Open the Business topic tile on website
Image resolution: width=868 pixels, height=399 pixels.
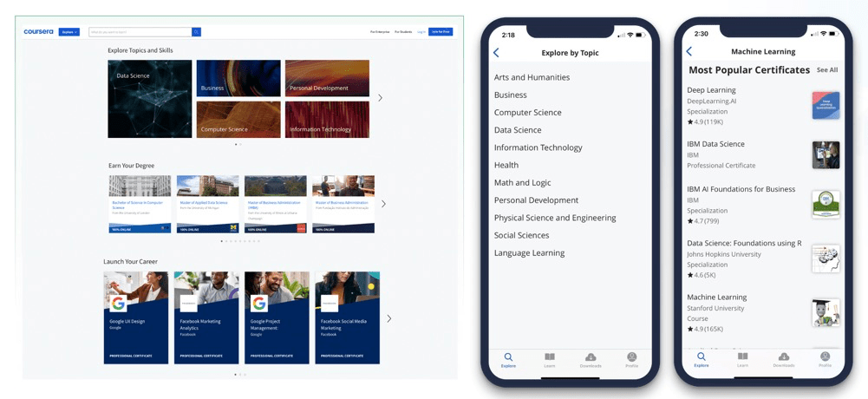click(x=238, y=78)
